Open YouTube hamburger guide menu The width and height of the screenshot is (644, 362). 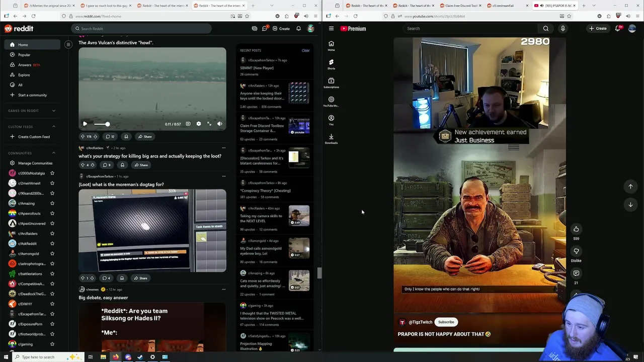pyautogui.click(x=331, y=29)
